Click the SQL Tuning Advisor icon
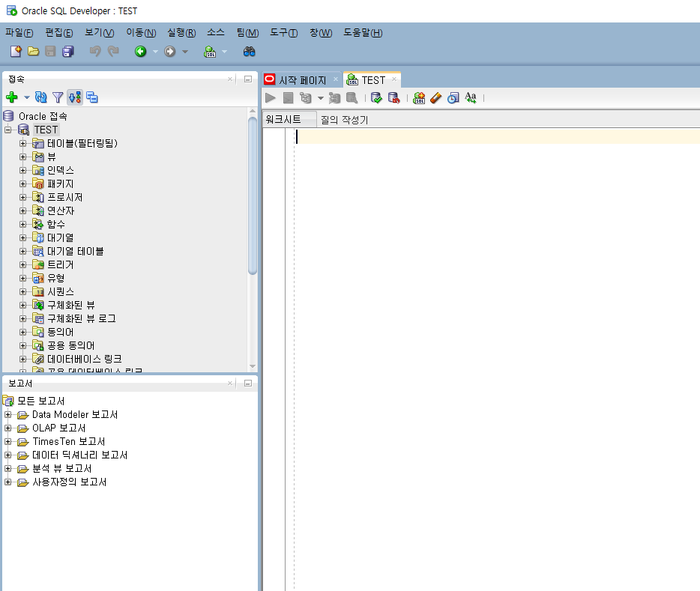700x591 pixels. 352,97
